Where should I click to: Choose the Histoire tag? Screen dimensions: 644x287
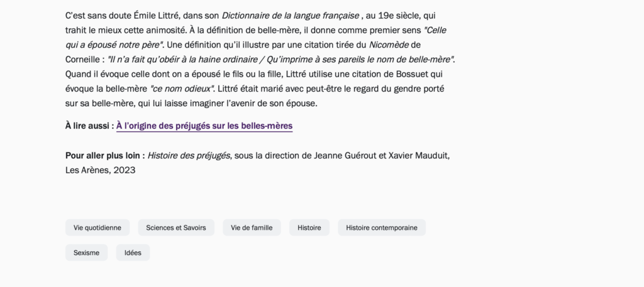click(309, 227)
